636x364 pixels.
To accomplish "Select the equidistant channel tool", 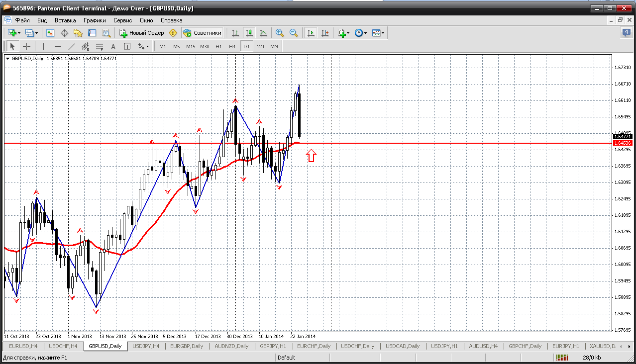I will 85,46.
